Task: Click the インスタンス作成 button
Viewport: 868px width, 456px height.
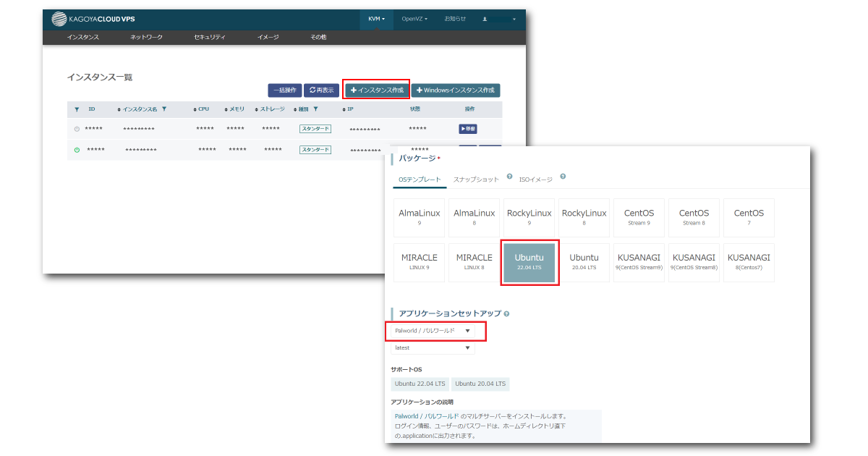Action: pyautogui.click(x=376, y=90)
